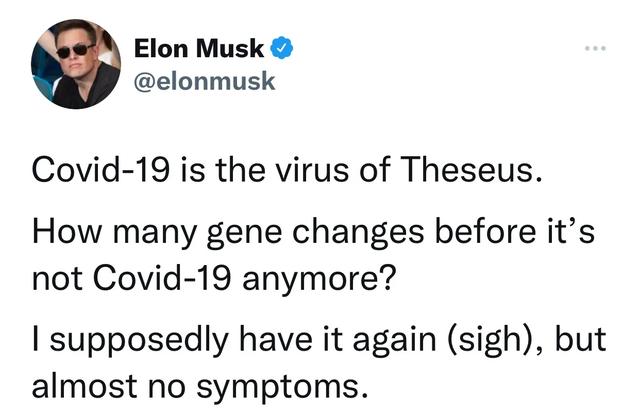Image resolution: width=640 pixels, height=411 pixels.
Task: Click the word "before" in the second sentence
Action: tap(485, 231)
